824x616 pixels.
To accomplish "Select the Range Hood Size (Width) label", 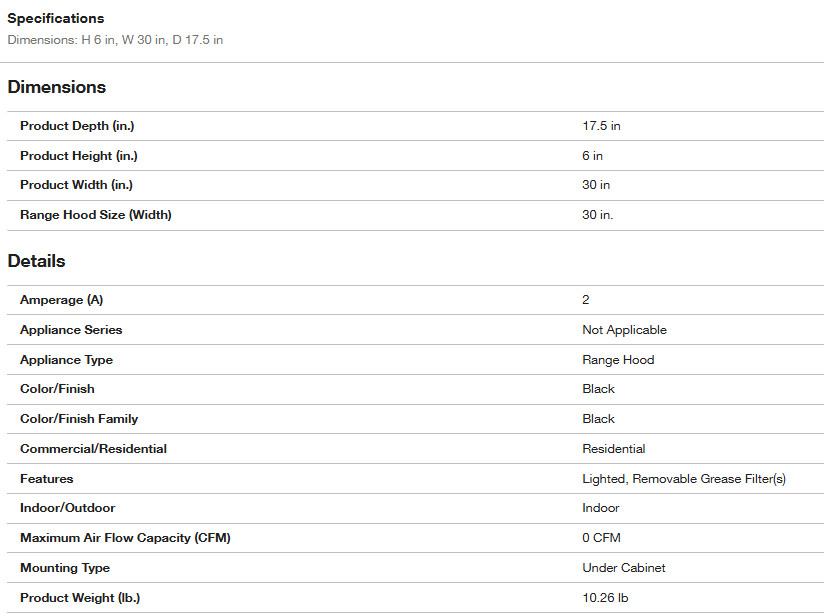I will pos(96,215).
